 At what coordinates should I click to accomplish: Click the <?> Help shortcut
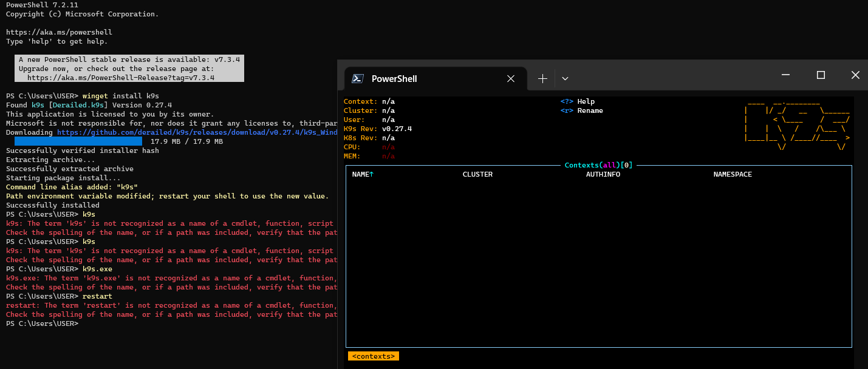(577, 101)
